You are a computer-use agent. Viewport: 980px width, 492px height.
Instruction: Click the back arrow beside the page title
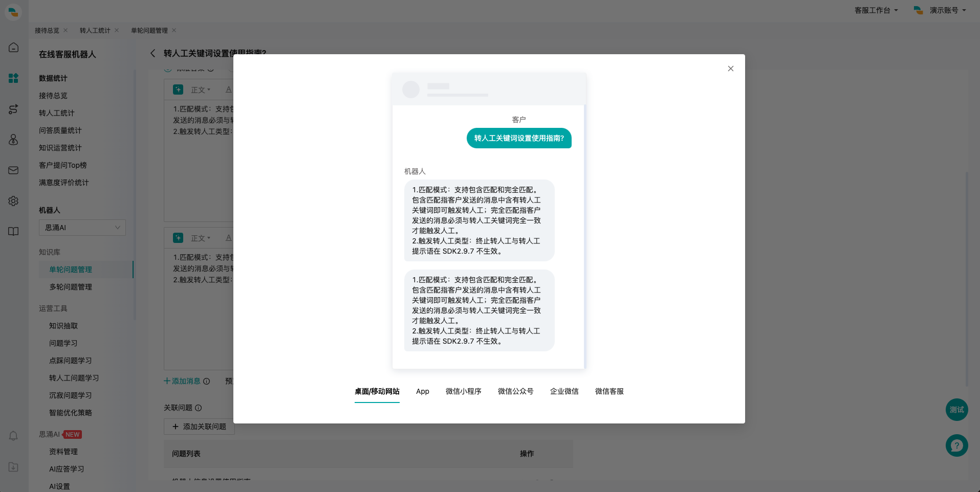click(153, 53)
